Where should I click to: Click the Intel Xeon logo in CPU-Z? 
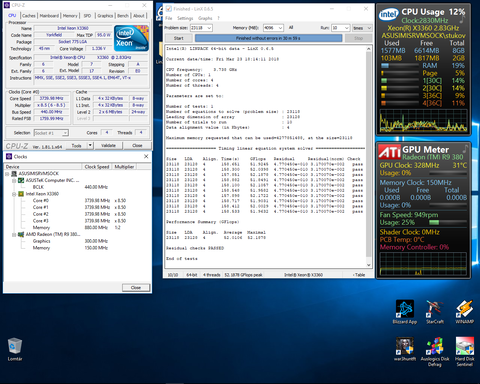131,38
